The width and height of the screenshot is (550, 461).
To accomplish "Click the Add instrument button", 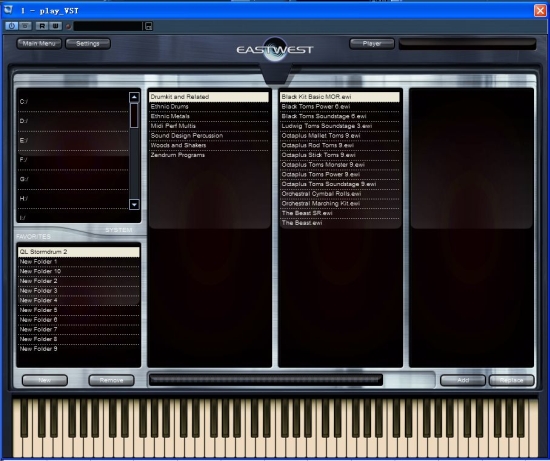I will 463,380.
